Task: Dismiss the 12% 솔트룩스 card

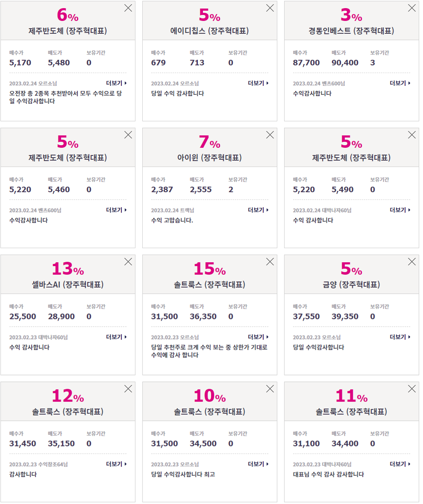Action: pos(128,389)
